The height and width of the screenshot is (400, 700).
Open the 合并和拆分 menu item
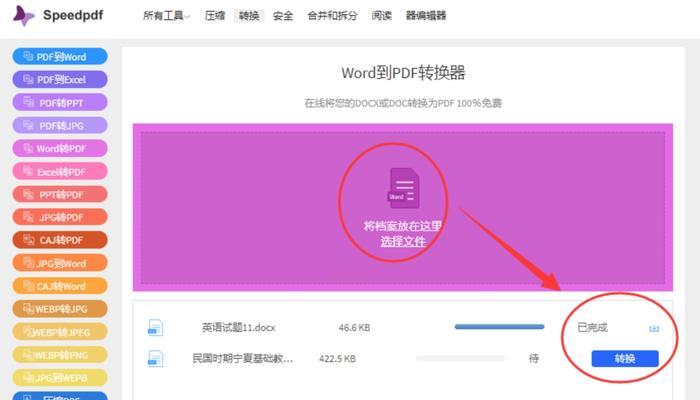click(x=333, y=16)
